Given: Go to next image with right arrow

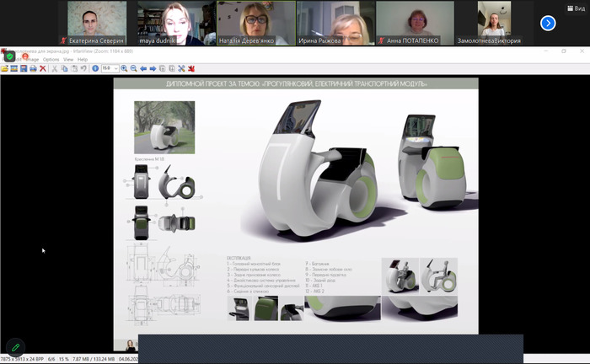Looking at the screenshot, I should (153, 69).
